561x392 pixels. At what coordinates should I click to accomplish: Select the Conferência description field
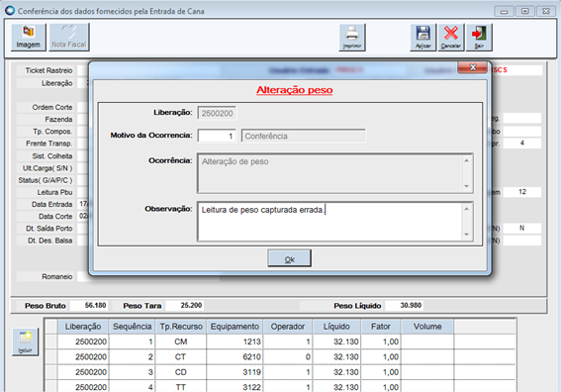pyautogui.click(x=304, y=136)
